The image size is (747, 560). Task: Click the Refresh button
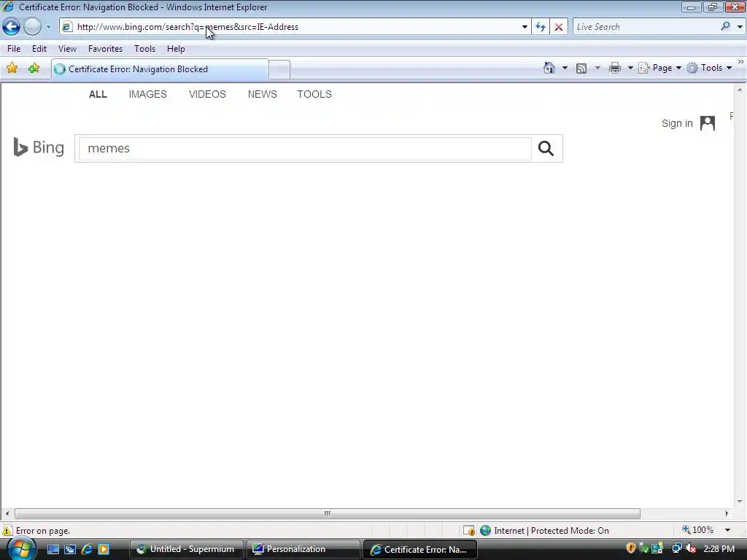541,27
